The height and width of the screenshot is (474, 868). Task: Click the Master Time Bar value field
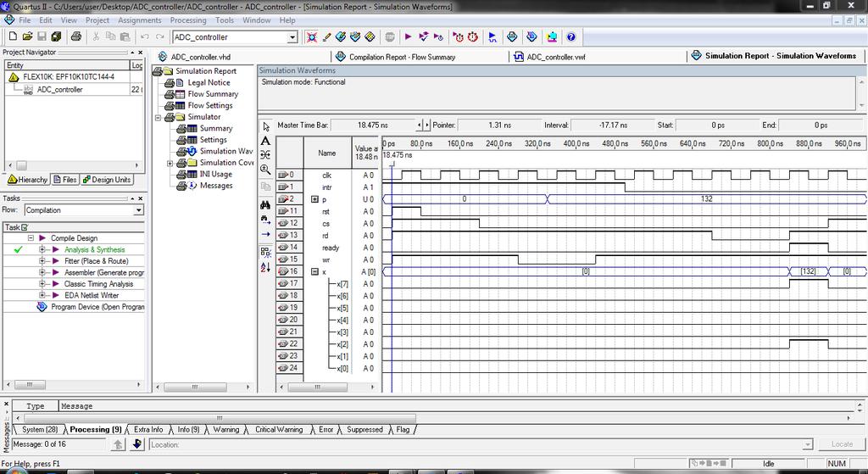coord(373,125)
